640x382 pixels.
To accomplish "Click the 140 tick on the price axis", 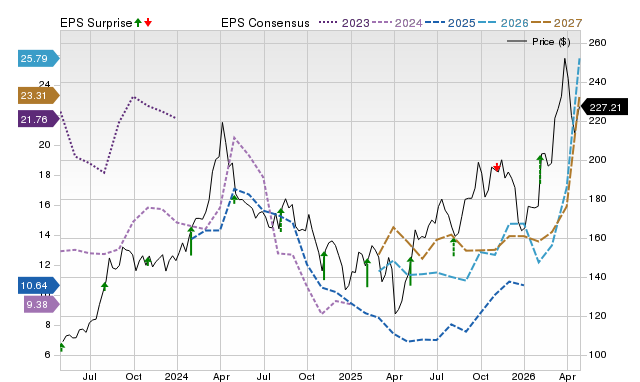I will [597, 277].
